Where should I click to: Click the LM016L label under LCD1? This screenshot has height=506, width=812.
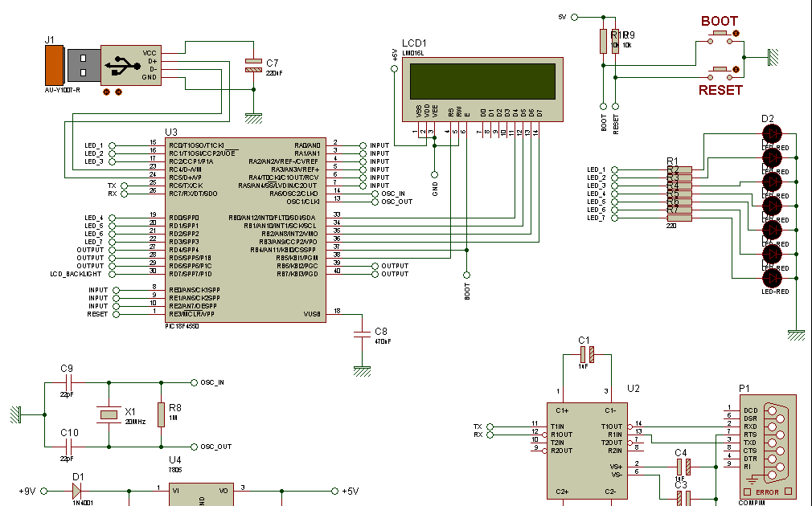pyautogui.click(x=412, y=53)
